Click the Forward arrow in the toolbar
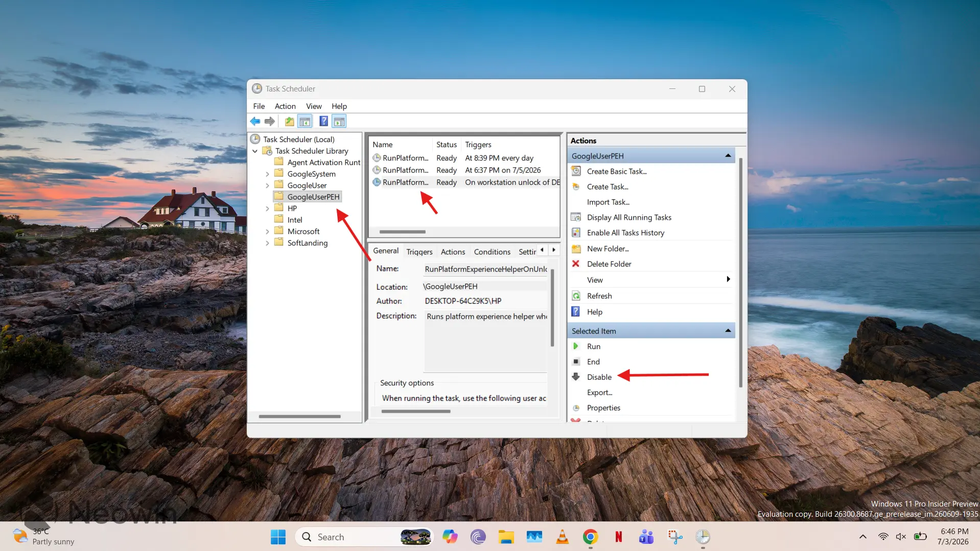The width and height of the screenshot is (980, 551). pos(270,122)
